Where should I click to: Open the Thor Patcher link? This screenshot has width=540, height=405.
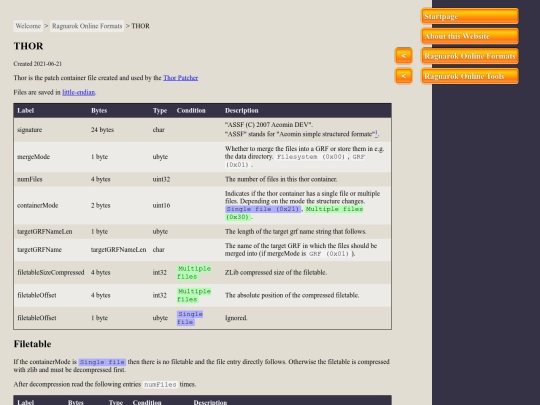point(180,78)
